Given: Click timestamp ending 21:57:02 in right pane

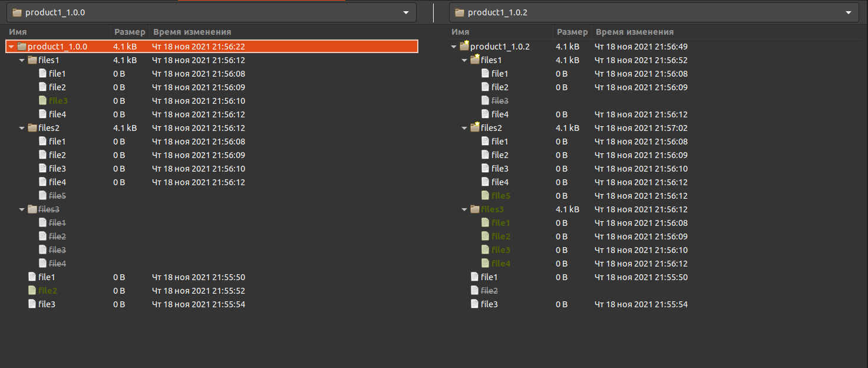Looking at the screenshot, I should 641,128.
